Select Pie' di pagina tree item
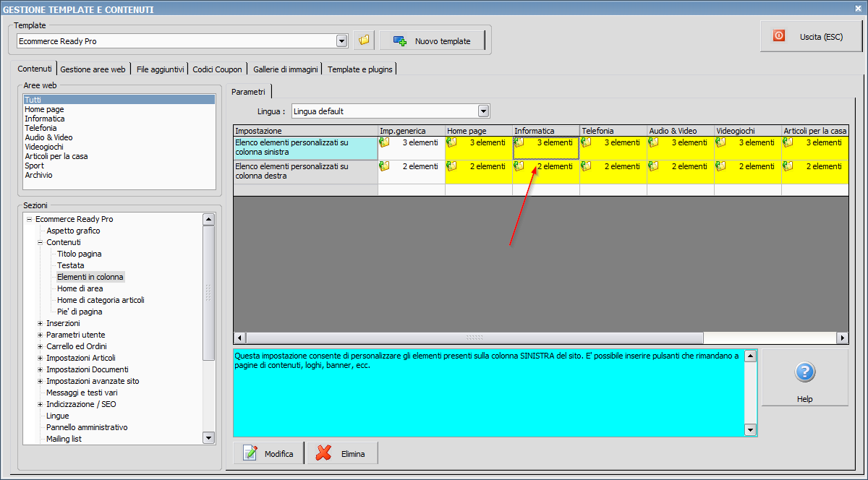Viewport: 868px width, 480px height. point(80,312)
